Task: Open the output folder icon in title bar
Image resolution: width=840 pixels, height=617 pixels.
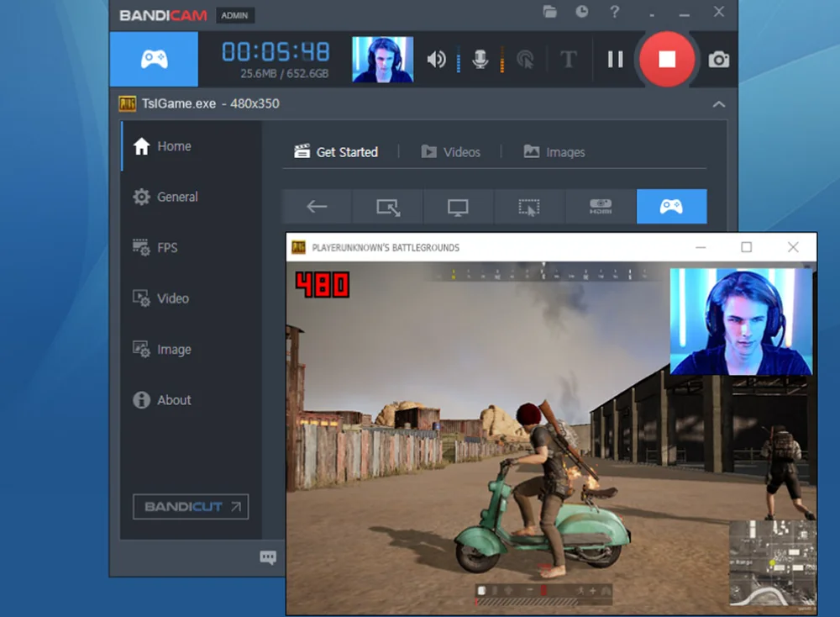Action: click(549, 11)
